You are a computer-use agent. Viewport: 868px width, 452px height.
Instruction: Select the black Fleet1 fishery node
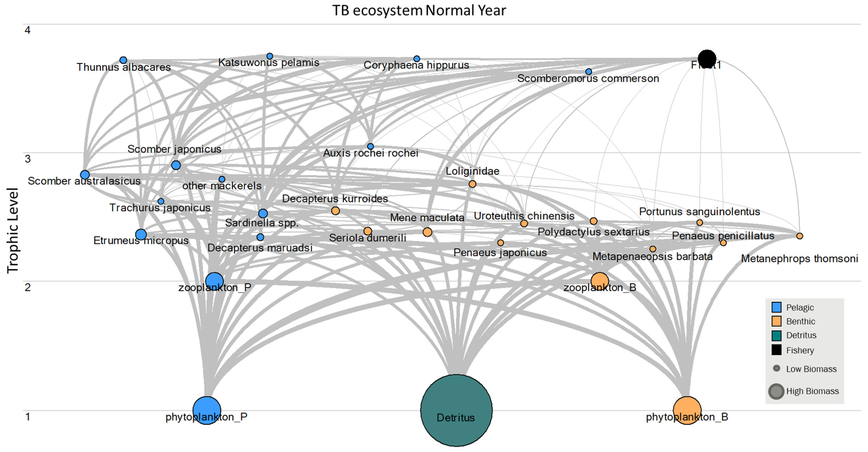point(707,59)
